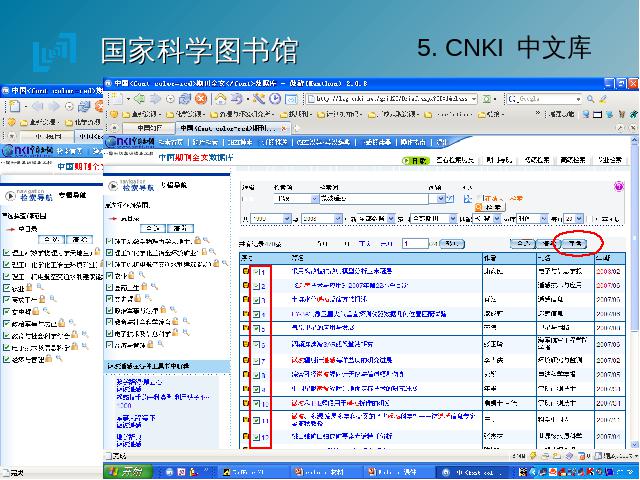This screenshot has width=640, height=480.
Task: Click 全选 button in front navigation panel
Action: pyautogui.click(x=152, y=228)
